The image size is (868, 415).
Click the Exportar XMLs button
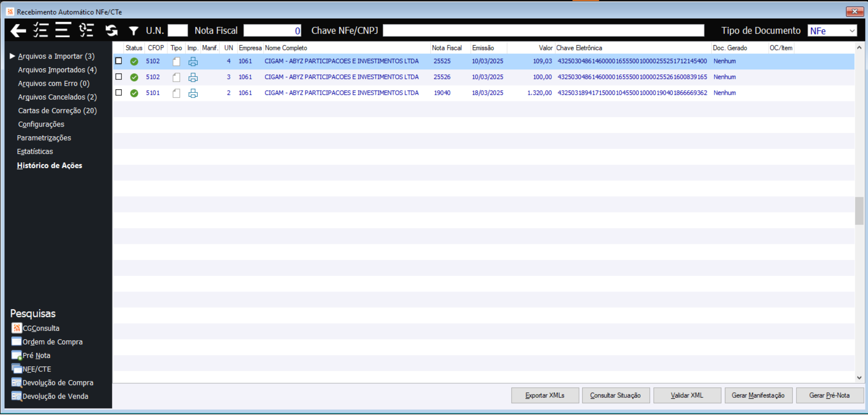[x=545, y=395]
